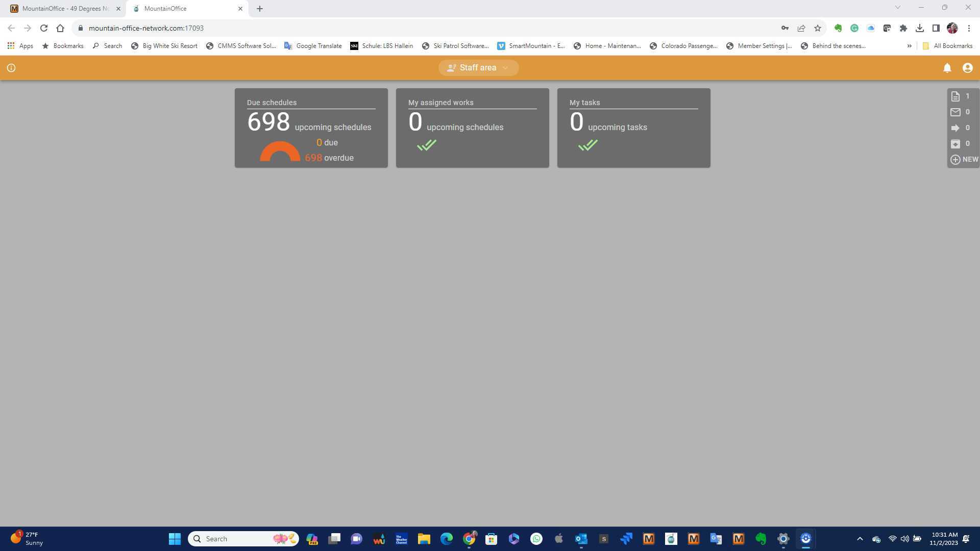
Task: Open the user account profile icon
Action: [967, 68]
